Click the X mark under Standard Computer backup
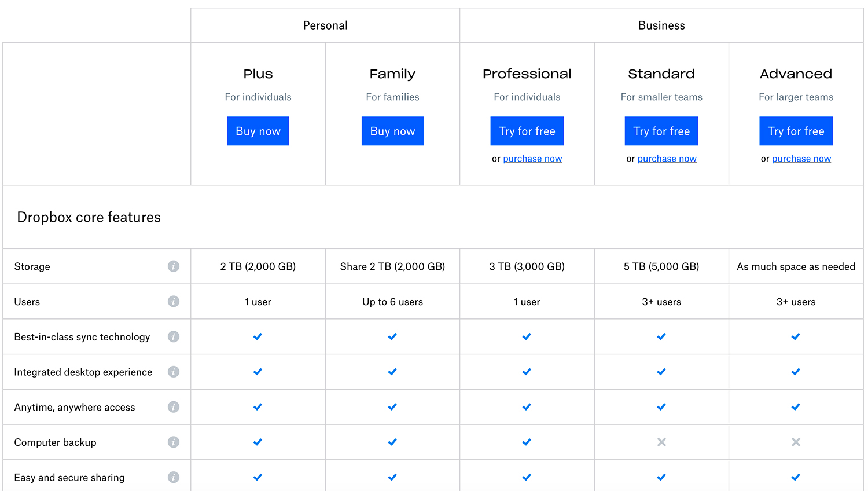The width and height of the screenshot is (868, 491). [x=661, y=442]
